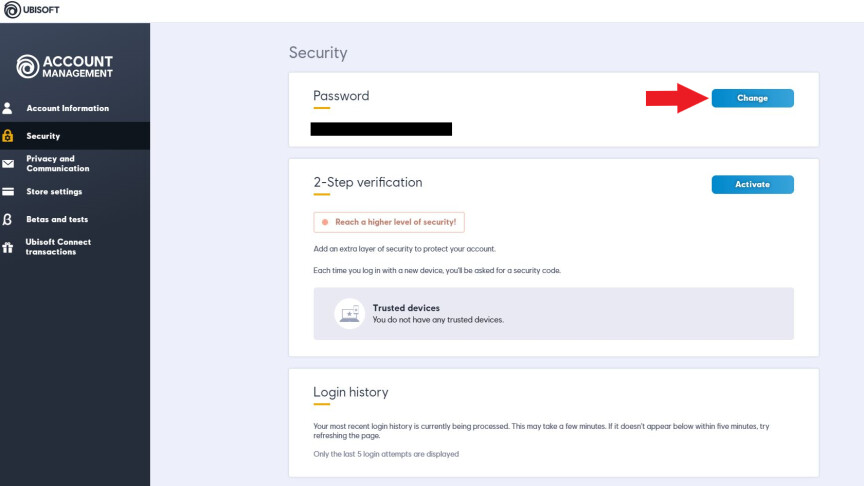Click the padlock icon beside Security
This screenshot has width=864, height=486.
coord(8,136)
